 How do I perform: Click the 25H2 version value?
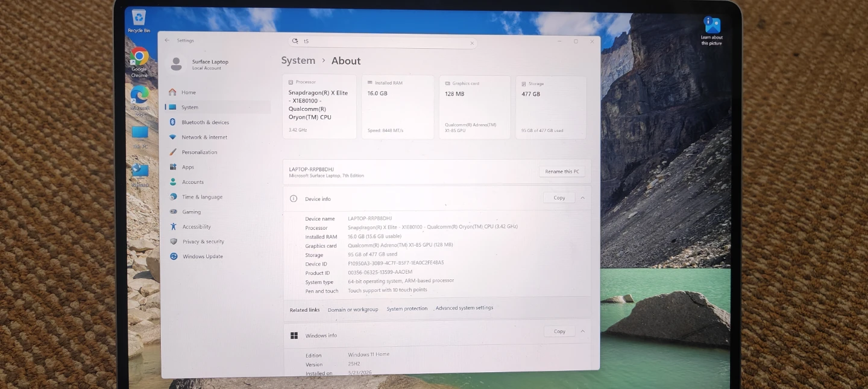[x=354, y=364]
